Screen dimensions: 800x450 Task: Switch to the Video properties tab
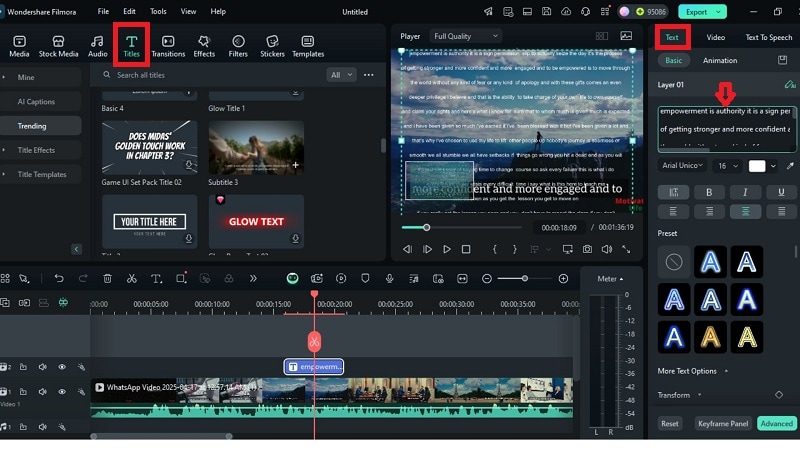[x=715, y=37]
